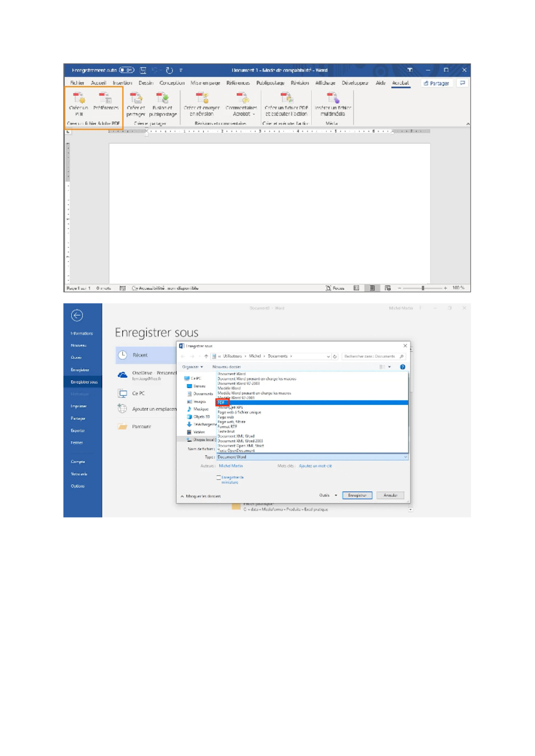Collapse folders with Masquer les dossiers

201,496
